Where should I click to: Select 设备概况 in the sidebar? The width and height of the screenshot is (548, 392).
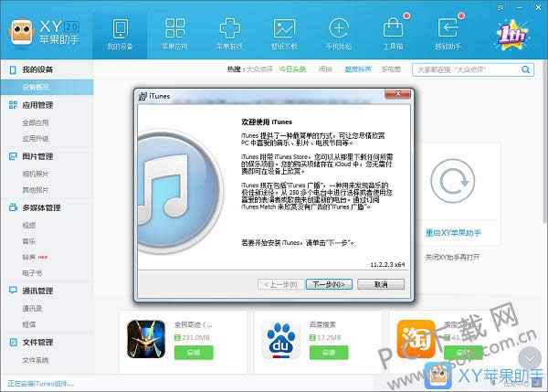47,87
